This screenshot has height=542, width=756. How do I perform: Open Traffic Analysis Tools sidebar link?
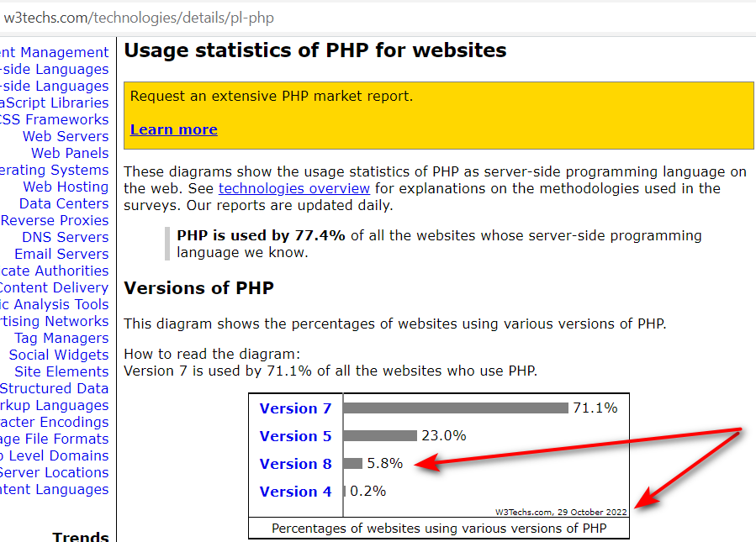pos(55,304)
